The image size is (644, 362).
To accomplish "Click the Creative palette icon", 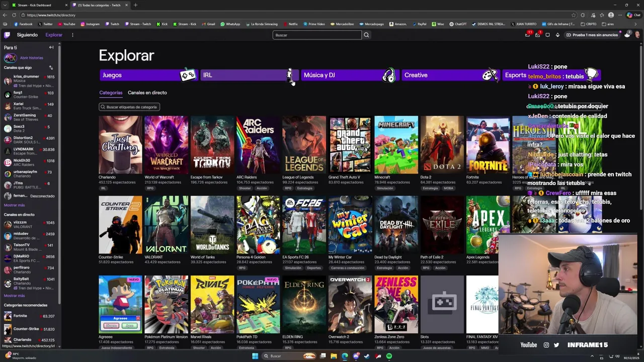I will [x=489, y=75].
